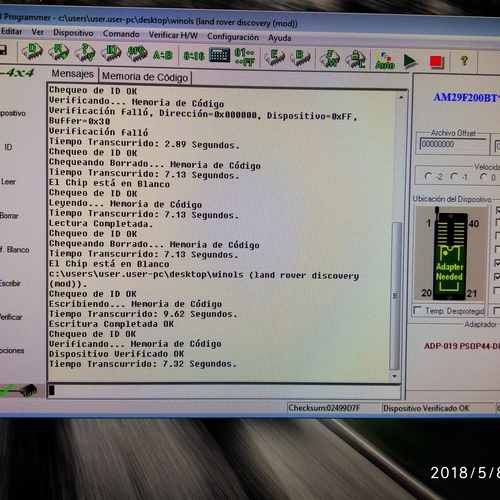This screenshot has width=500, height=500.
Task: Open the Verificar H/W menu
Action: click(x=173, y=35)
